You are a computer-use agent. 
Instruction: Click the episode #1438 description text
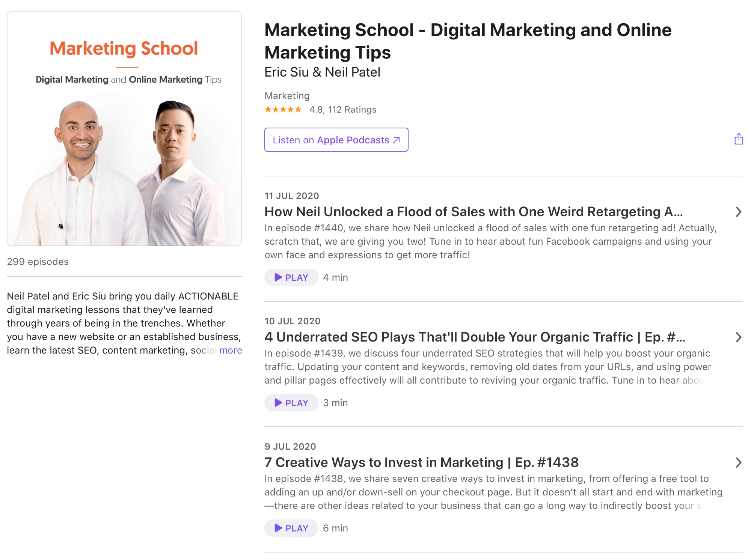(x=493, y=492)
